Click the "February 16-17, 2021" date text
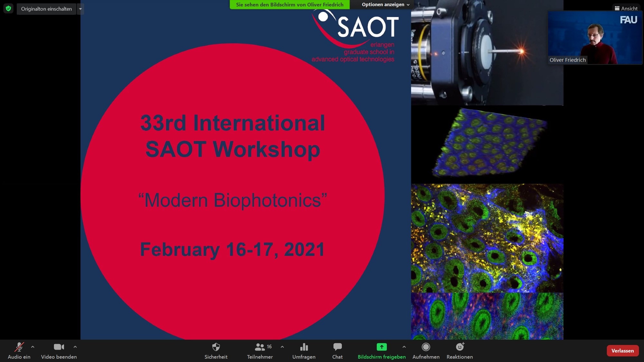 232,249
